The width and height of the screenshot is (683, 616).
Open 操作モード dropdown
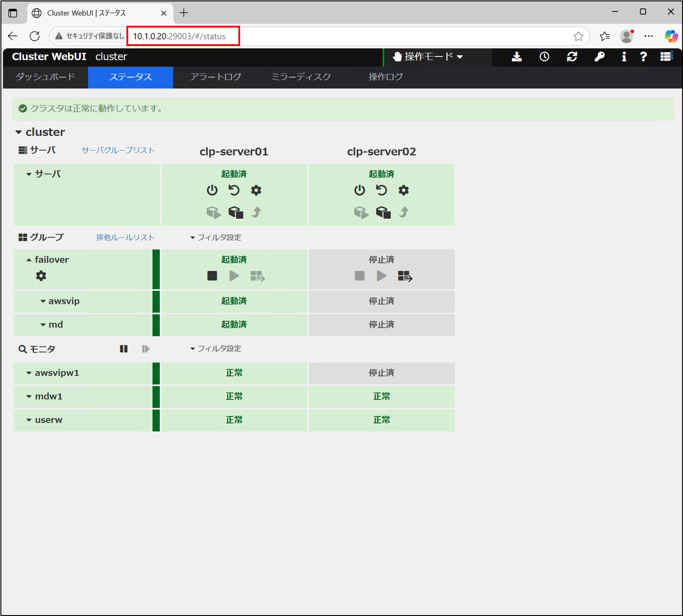click(428, 57)
